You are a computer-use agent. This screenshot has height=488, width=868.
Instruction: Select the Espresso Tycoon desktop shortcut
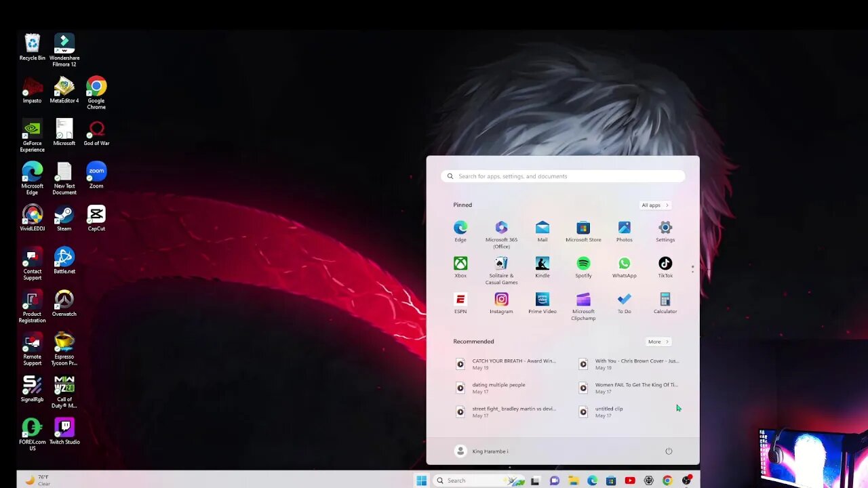tap(64, 349)
